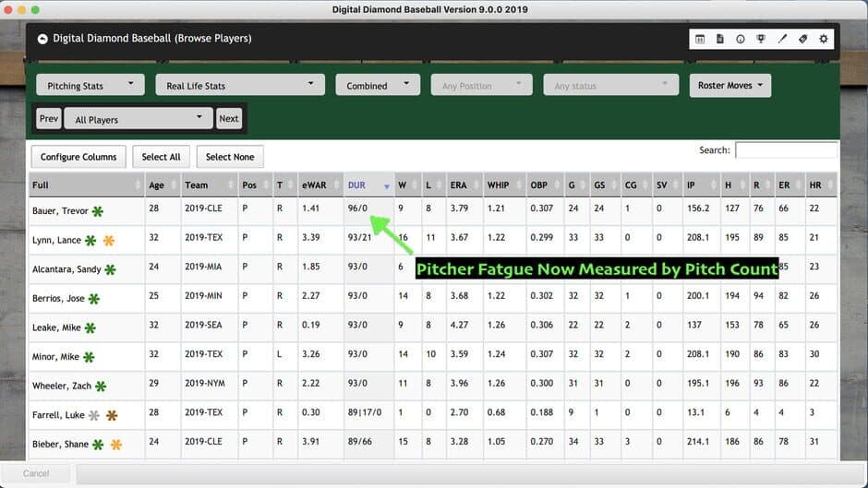Viewport: 868px width, 488px height.
Task: Go to next with Next button
Action: (229, 118)
